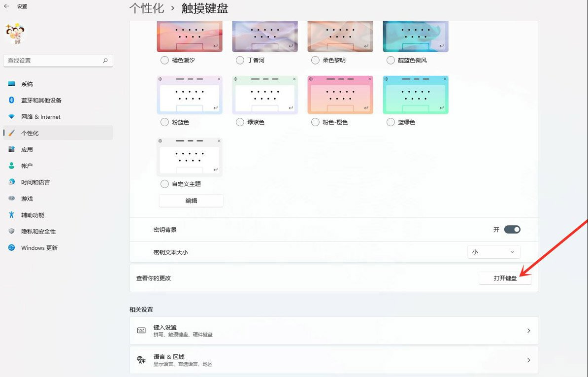Expand the 语言 & 区域 row
588x377 pixels.
click(x=333, y=360)
